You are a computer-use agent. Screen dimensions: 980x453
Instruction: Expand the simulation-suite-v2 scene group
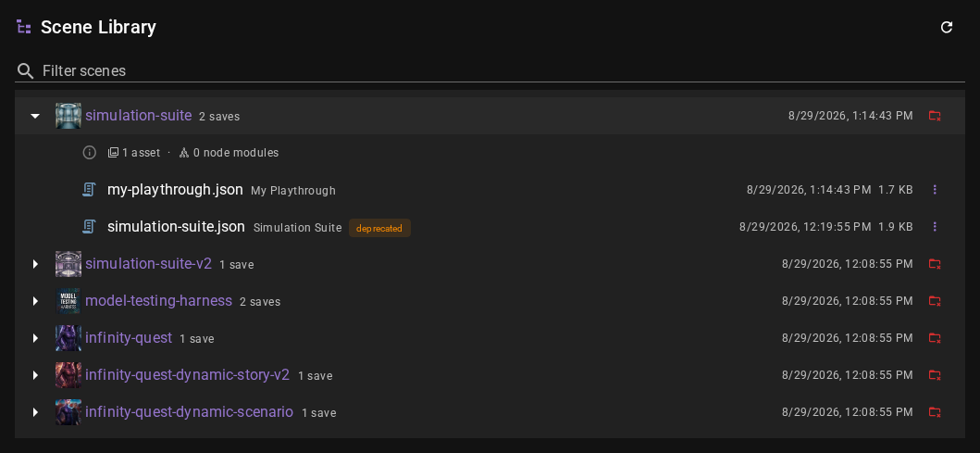point(35,264)
